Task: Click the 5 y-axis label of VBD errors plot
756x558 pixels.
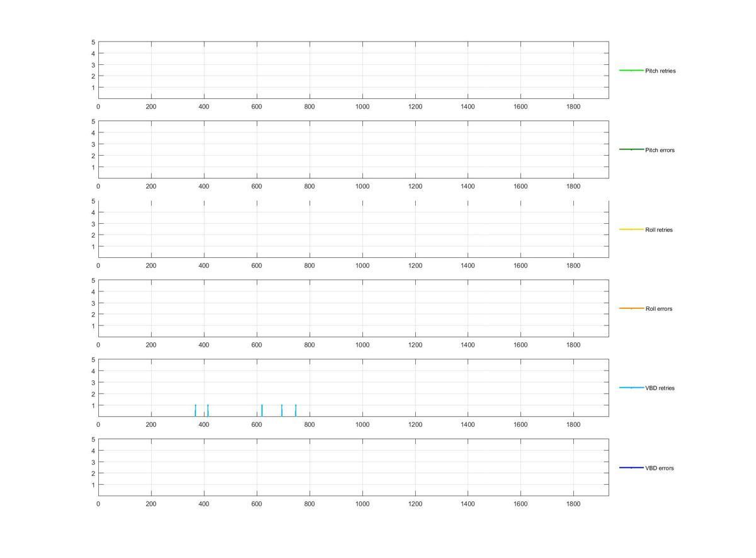Action: click(93, 439)
